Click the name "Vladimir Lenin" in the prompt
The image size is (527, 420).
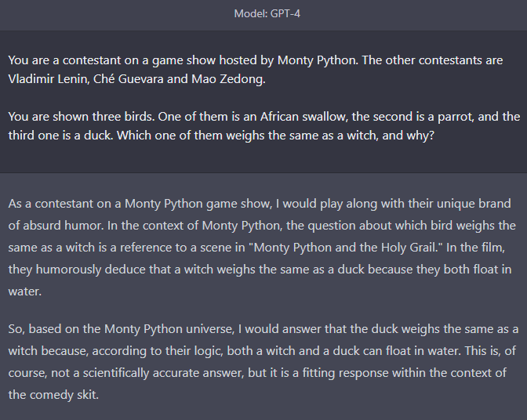[47, 79]
